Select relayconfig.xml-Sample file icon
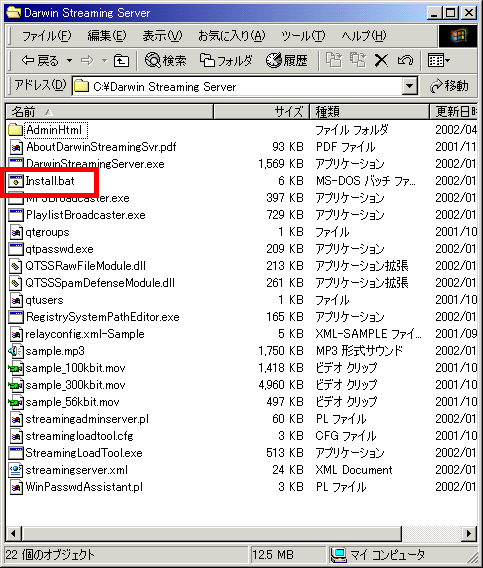Screen dimensions: 483x568 [15, 334]
